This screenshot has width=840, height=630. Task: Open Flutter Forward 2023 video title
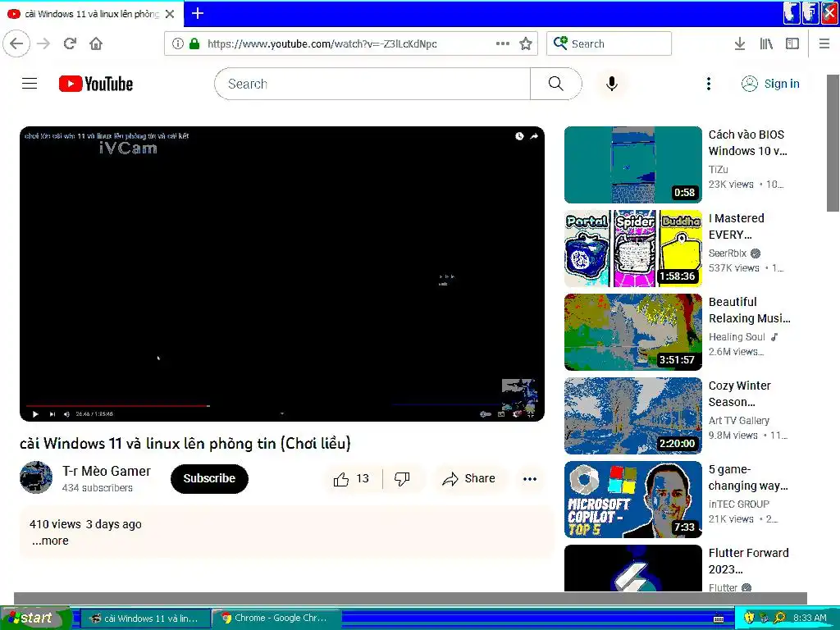coord(748,561)
